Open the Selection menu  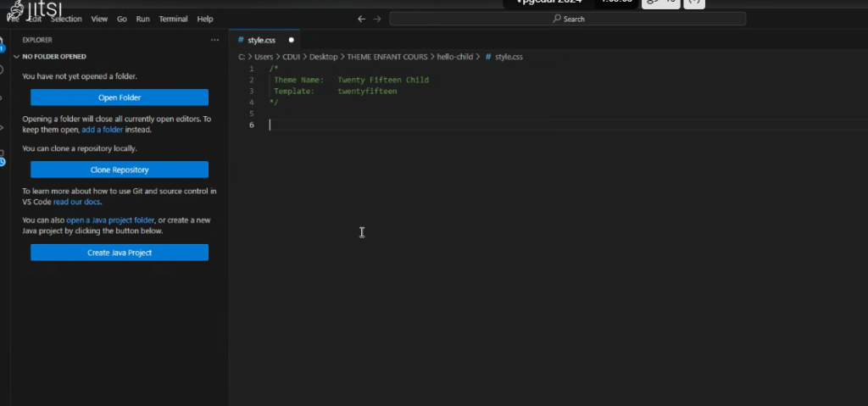point(66,19)
